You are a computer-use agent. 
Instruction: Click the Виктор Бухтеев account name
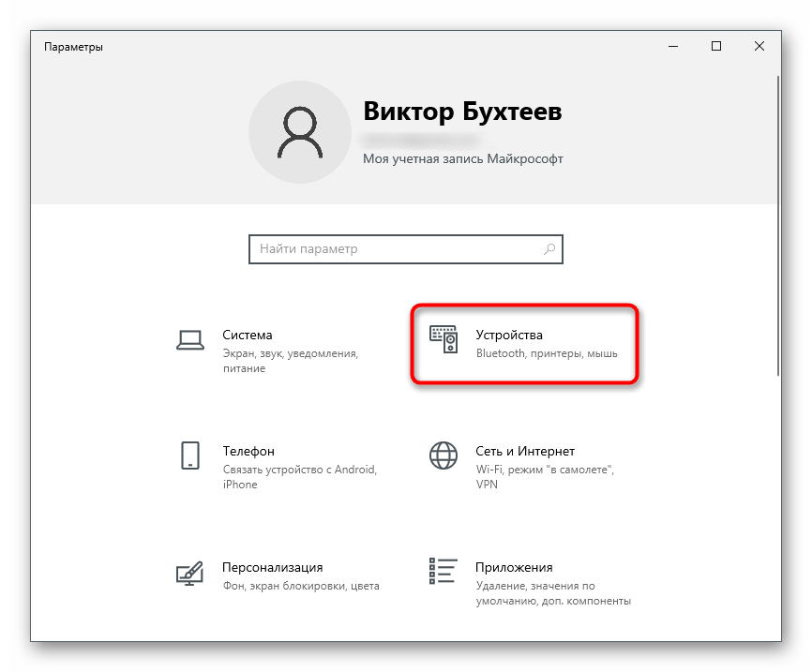(462, 113)
